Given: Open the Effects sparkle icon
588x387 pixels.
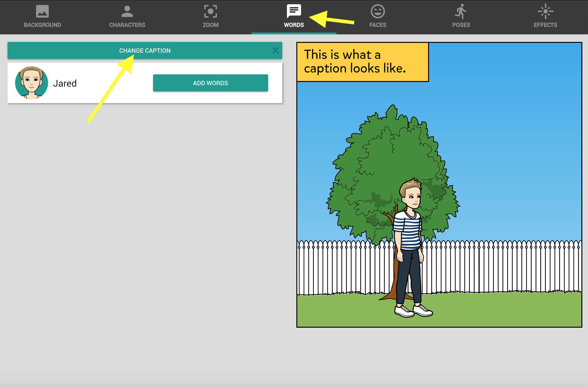Looking at the screenshot, I should 545,11.
